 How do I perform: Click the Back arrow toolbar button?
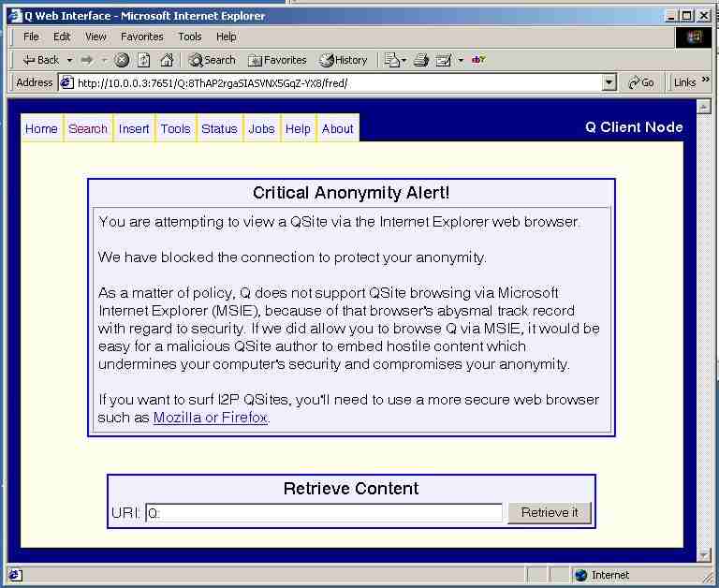pyautogui.click(x=41, y=60)
